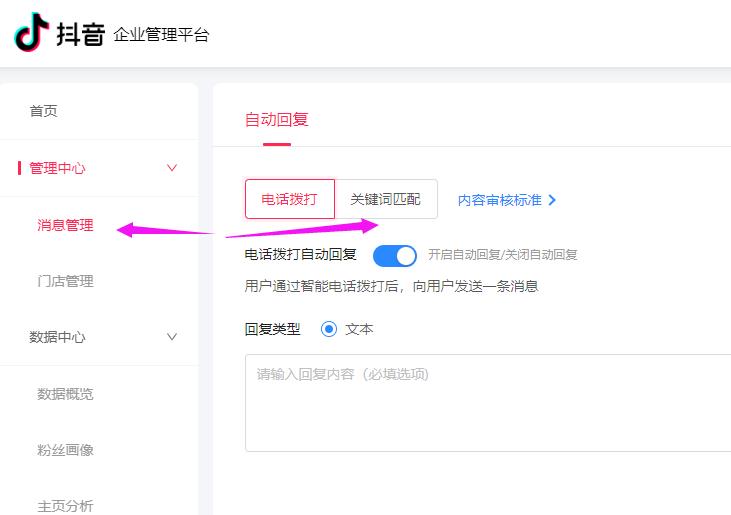Open the 内容审核标准 link
Image resolution: width=731 pixels, height=515 pixels.
pyautogui.click(x=499, y=200)
